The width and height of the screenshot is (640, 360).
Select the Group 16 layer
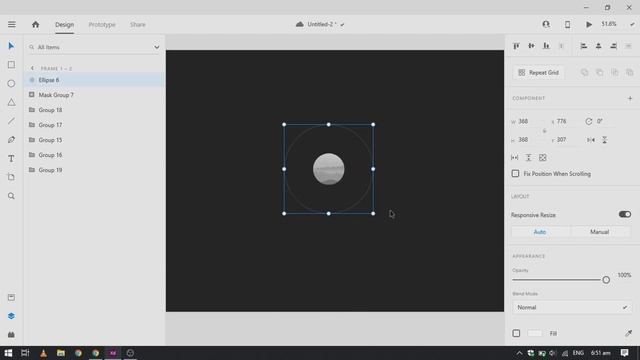(94, 155)
